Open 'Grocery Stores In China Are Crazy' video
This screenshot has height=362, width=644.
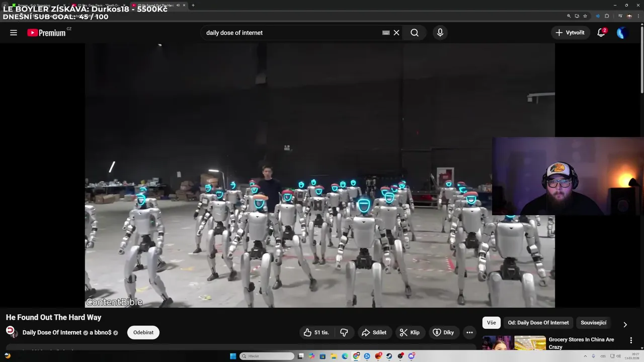click(x=582, y=343)
